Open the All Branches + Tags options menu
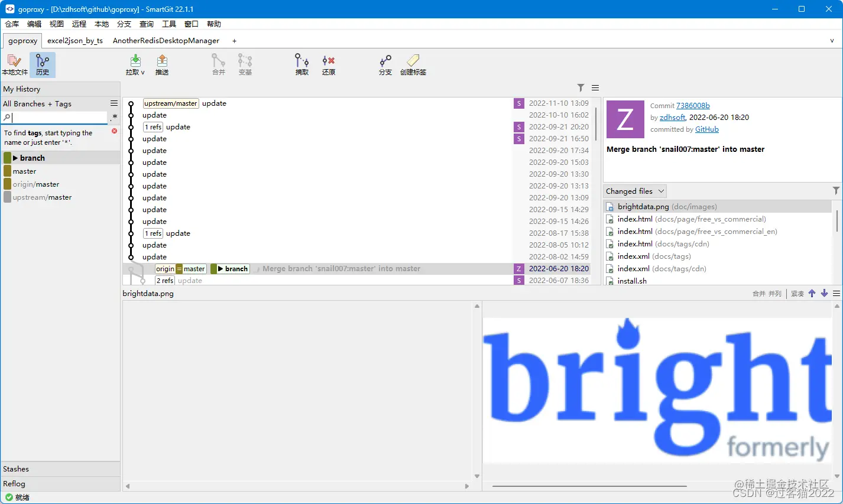This screenshot has height=504, width=843. [114, 103]
